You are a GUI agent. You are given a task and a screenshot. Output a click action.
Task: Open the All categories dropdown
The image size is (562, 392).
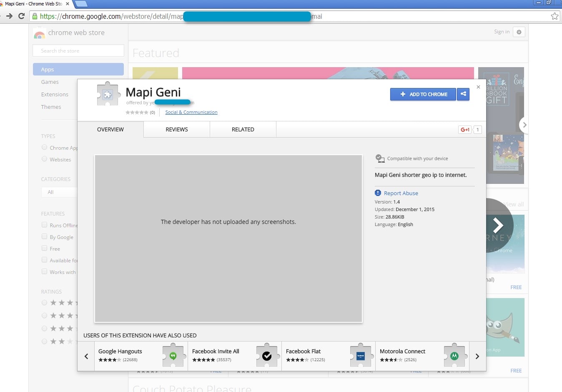point(59,192)
